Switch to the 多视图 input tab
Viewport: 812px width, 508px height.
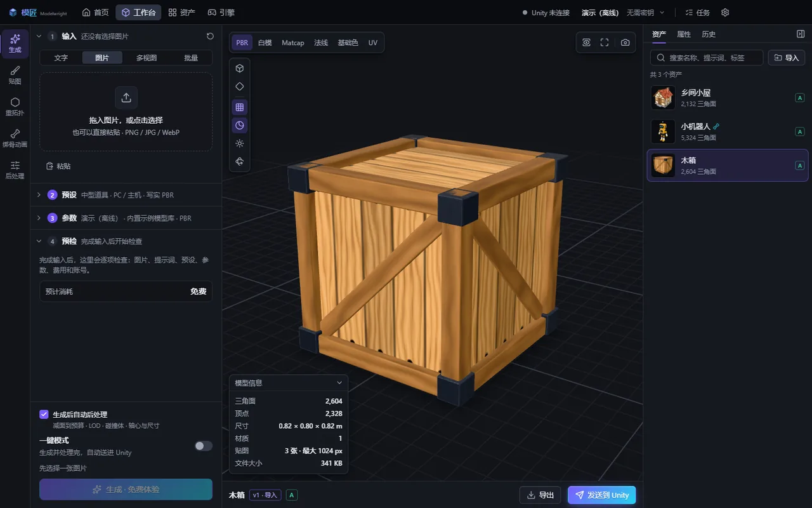(x=147, y=58)
